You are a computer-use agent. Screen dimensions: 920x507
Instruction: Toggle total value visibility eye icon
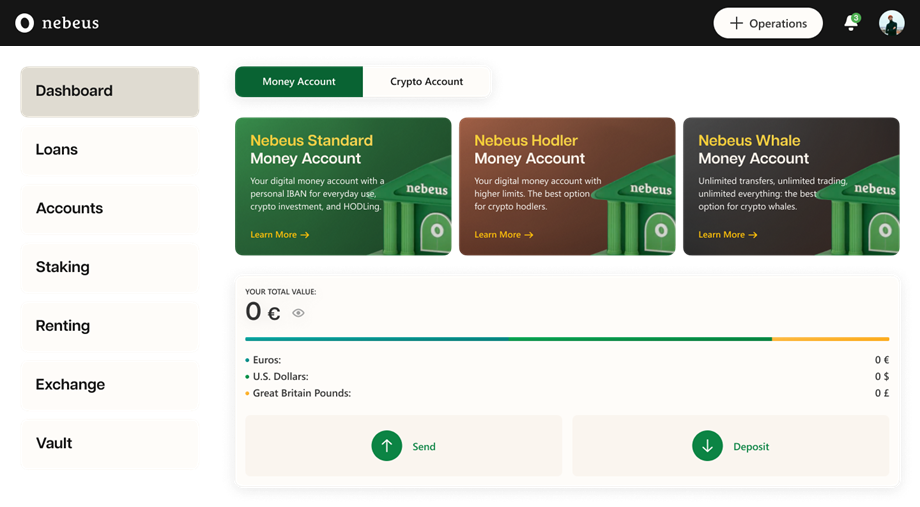point(298,313)
